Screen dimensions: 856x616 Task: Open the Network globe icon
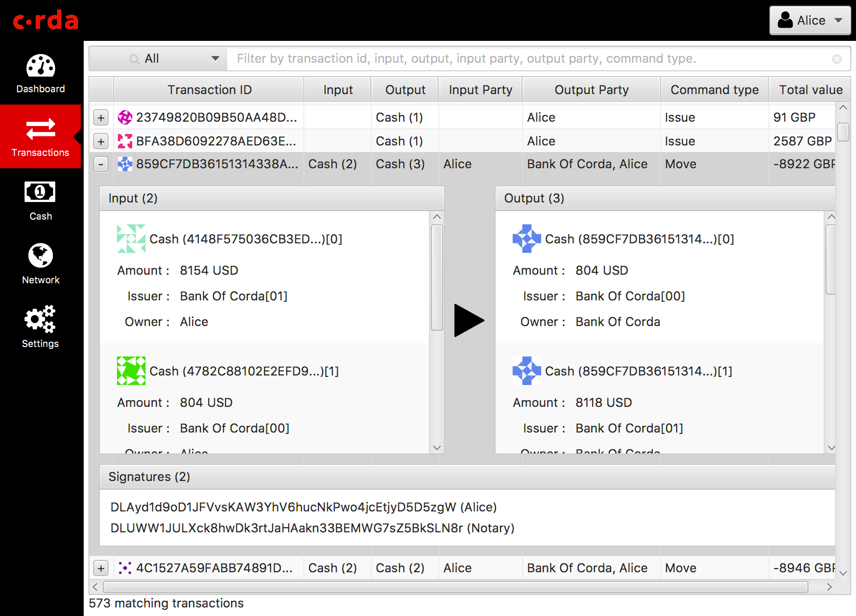[x=40, y=256]
